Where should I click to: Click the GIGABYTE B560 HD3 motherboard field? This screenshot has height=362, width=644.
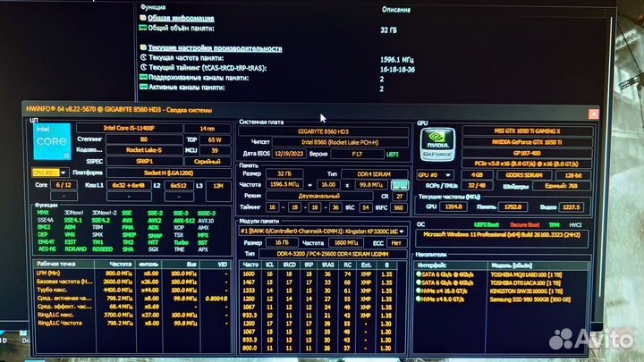click(323, 131)
